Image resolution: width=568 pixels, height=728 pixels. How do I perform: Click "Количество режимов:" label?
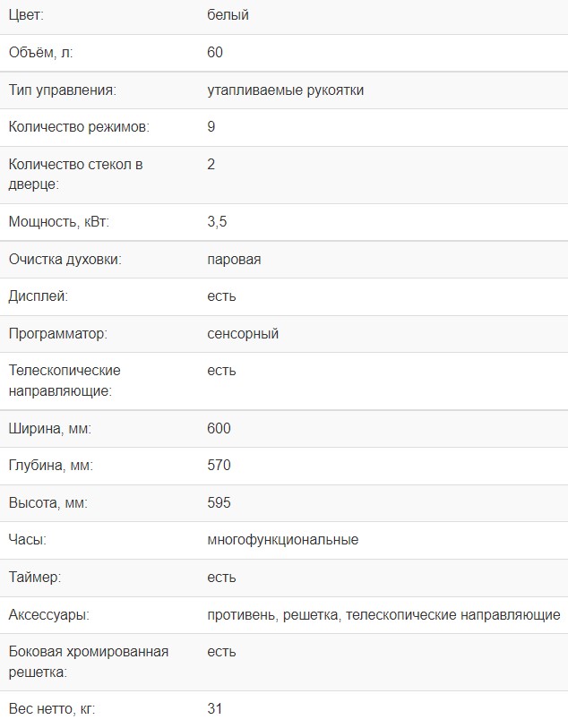79,127
